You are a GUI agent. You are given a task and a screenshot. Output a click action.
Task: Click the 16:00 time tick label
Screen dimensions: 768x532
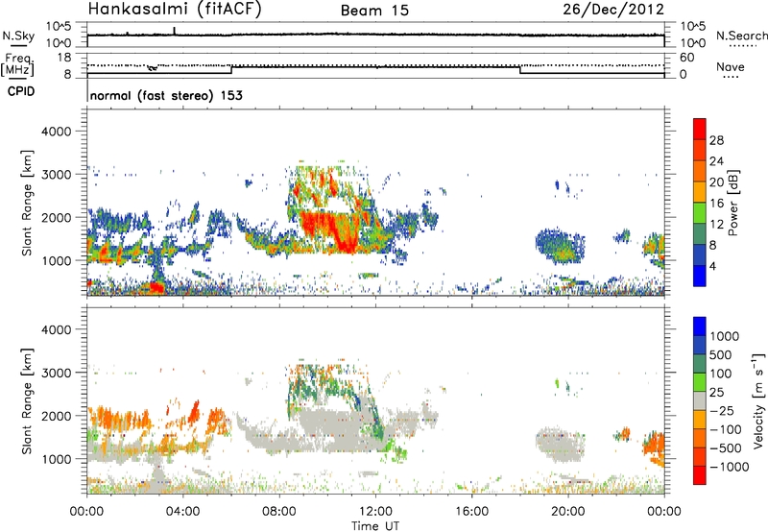[x=471, y=512]
